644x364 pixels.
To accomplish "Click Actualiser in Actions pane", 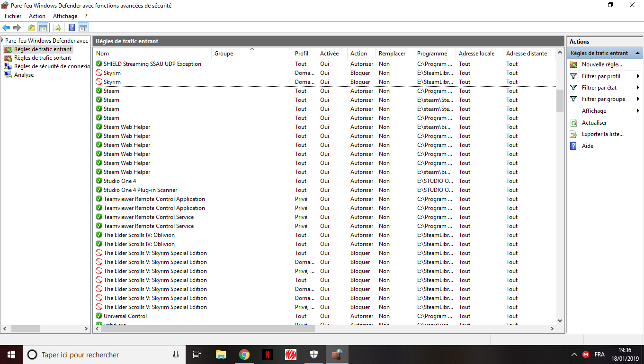I will 594,123.
